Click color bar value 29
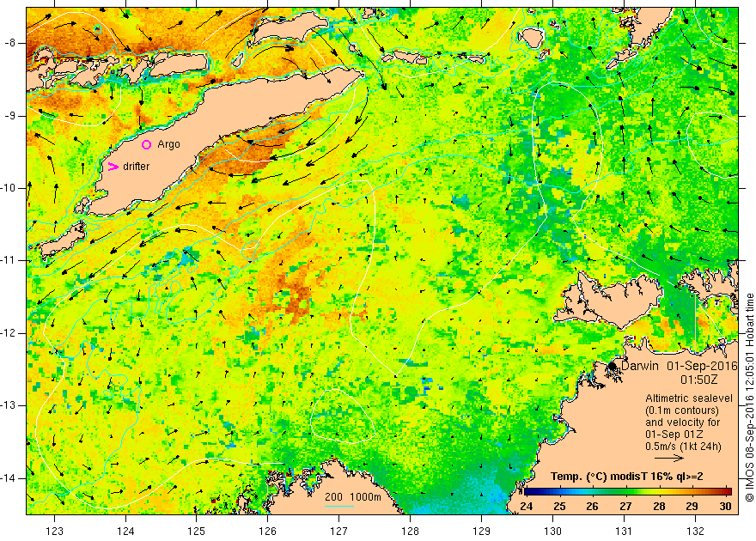 coord(692,507)
